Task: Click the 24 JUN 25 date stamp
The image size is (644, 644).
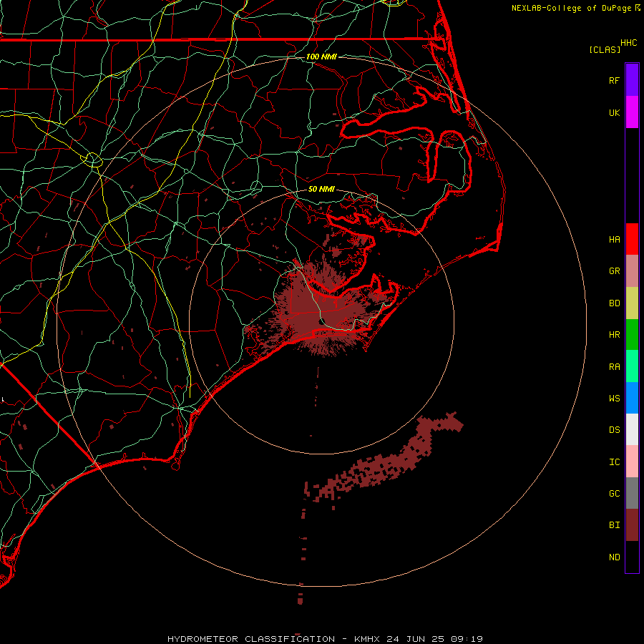Action: pos(415,639)
